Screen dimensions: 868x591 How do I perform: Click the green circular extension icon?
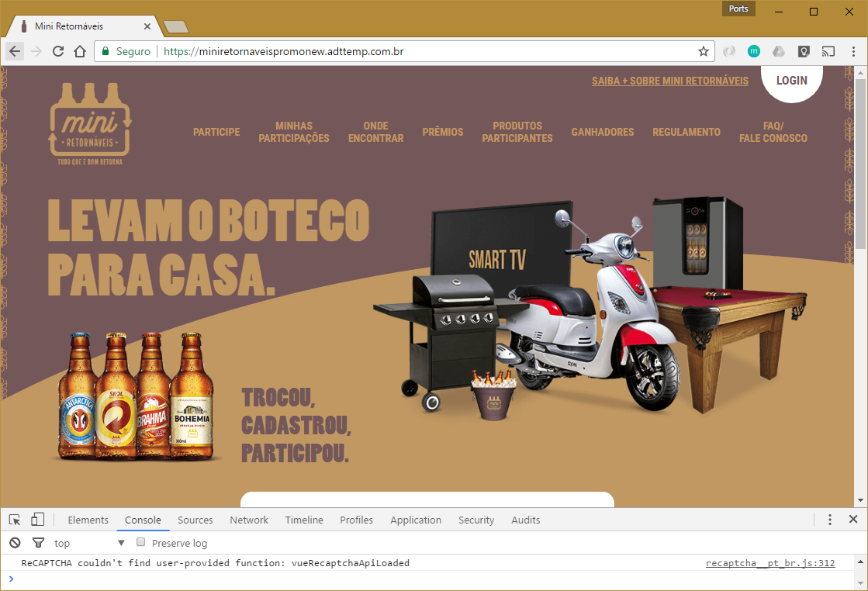click(753, 50)
